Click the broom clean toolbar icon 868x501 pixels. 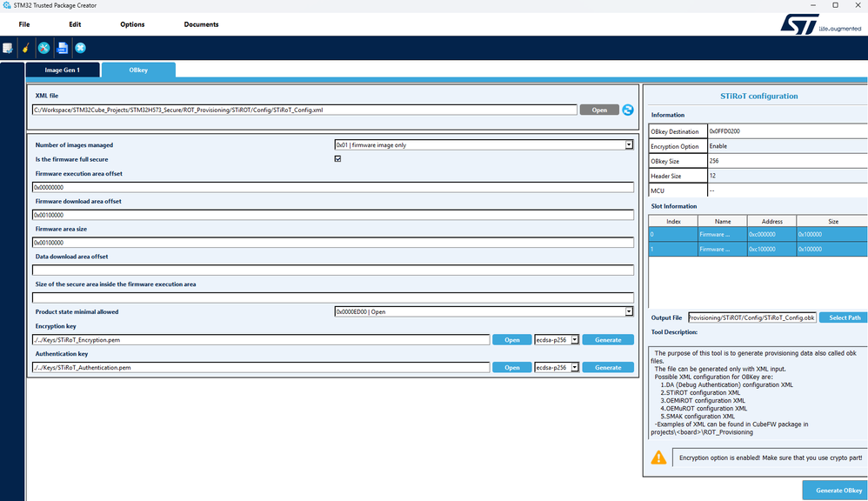click(x=25, y=48)
